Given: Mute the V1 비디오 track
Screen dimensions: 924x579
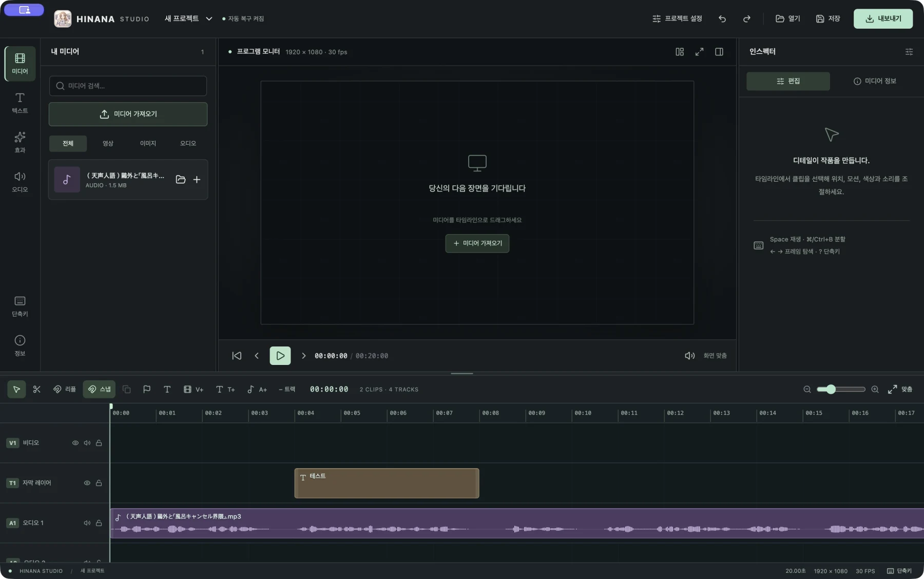Looking at the screenshot, I should pyautogui.click(x=87, y=443).
